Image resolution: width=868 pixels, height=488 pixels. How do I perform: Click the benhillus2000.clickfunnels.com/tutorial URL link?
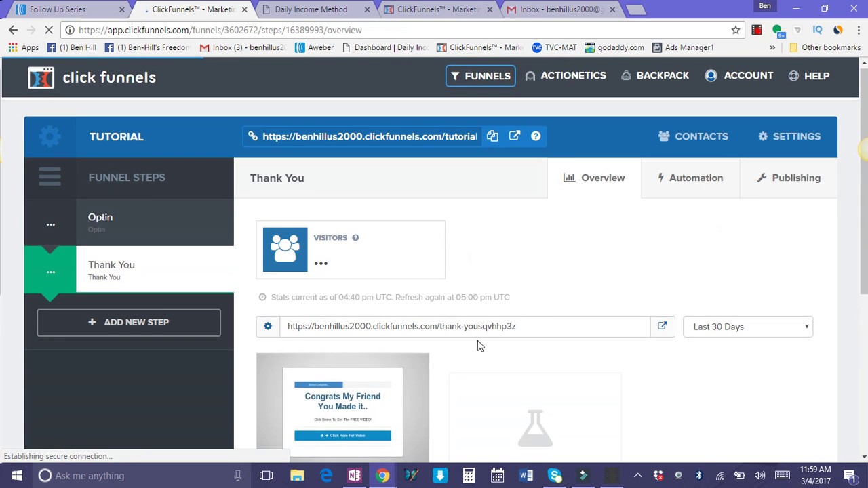pos(370,136)
